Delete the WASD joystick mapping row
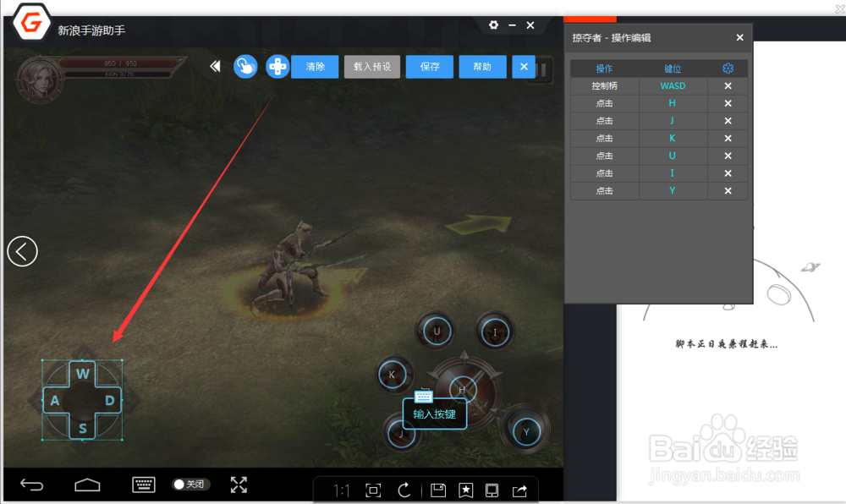Viewport: 846px width, 504px height. 728,85
